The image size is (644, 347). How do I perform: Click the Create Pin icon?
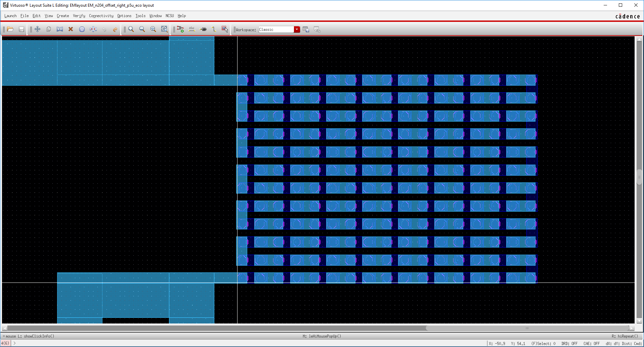(203, 30)
